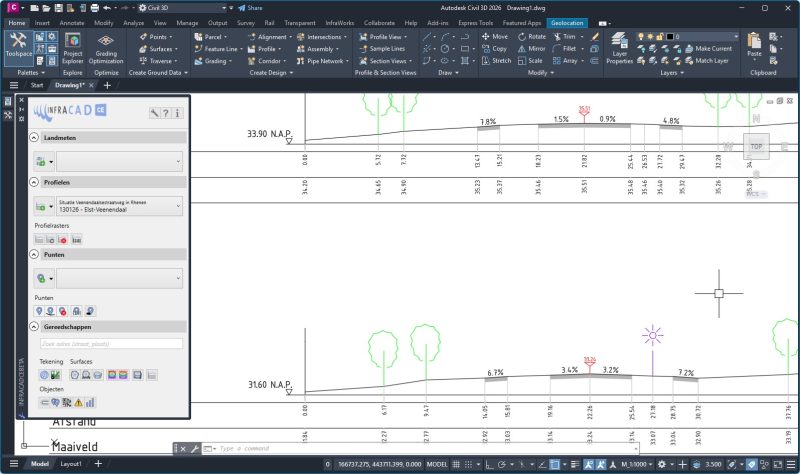Viewport: 800px width, 474px height.
Task: Click the Paste clipboard icon
Action: tap(754, 45)
